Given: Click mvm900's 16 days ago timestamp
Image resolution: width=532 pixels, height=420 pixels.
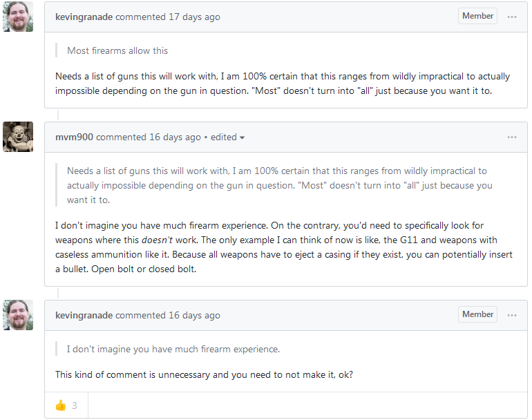Looking at the screenshot, I should pos(175,137).
